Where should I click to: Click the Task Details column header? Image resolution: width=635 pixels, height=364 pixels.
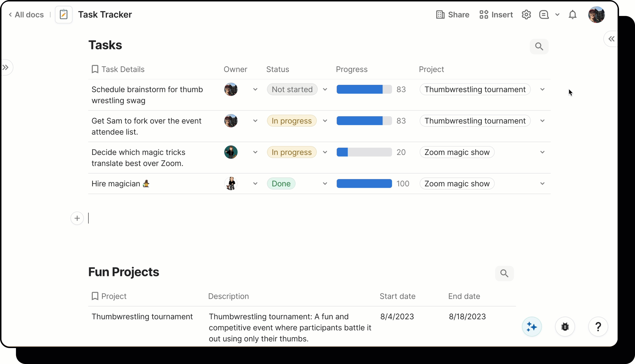tap(123, 69)
